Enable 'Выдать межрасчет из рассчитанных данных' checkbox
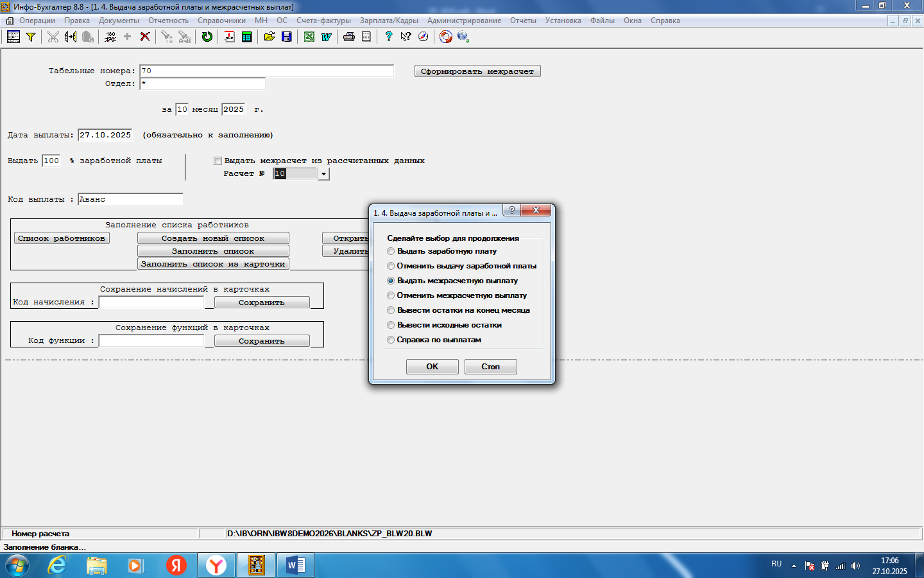The image size is (924, 578). 218,161
